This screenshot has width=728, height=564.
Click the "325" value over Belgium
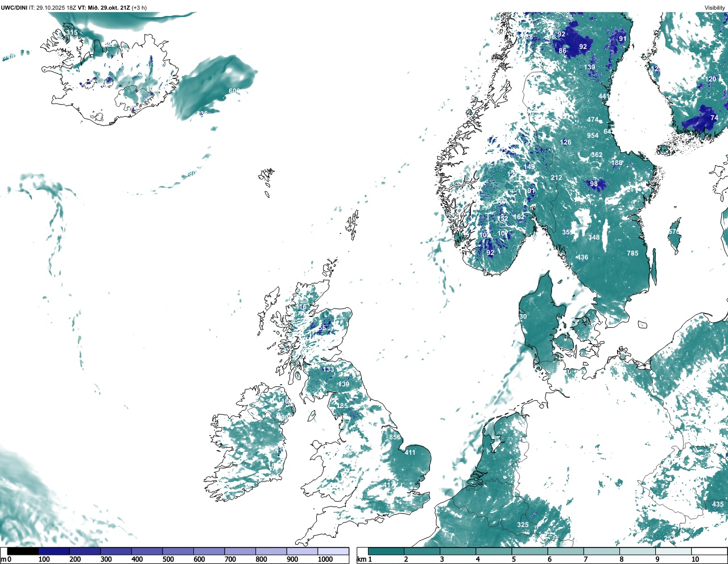click(x=523, y=525)
